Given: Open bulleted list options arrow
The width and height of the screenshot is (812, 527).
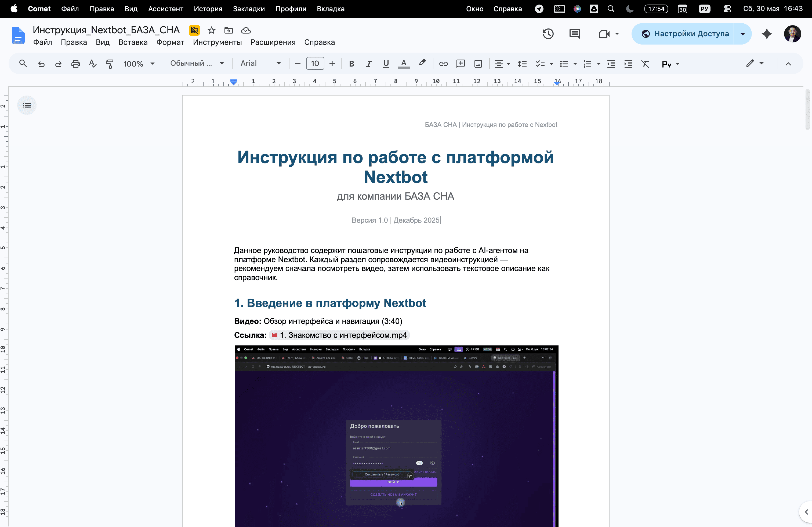Looking at the screenshot, I should point(575,64).
